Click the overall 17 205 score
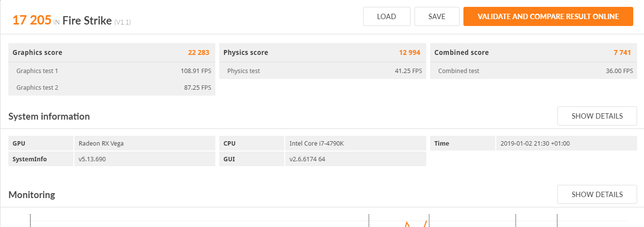The height and width of the screenshot is (227, 644). [x=32, y=20]
